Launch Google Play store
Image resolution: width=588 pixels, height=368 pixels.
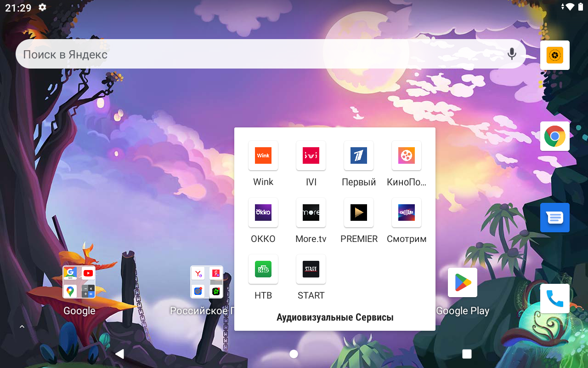(x=463, y=282)
